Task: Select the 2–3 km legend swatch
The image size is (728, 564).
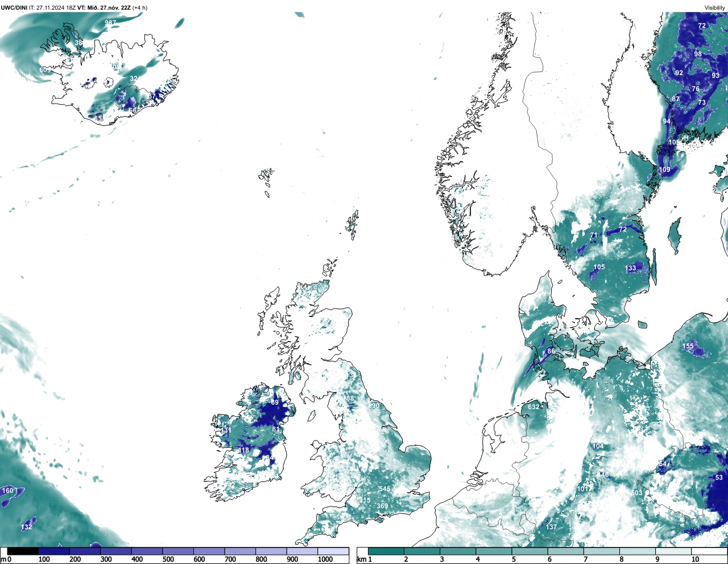Action: pos(422,551)
